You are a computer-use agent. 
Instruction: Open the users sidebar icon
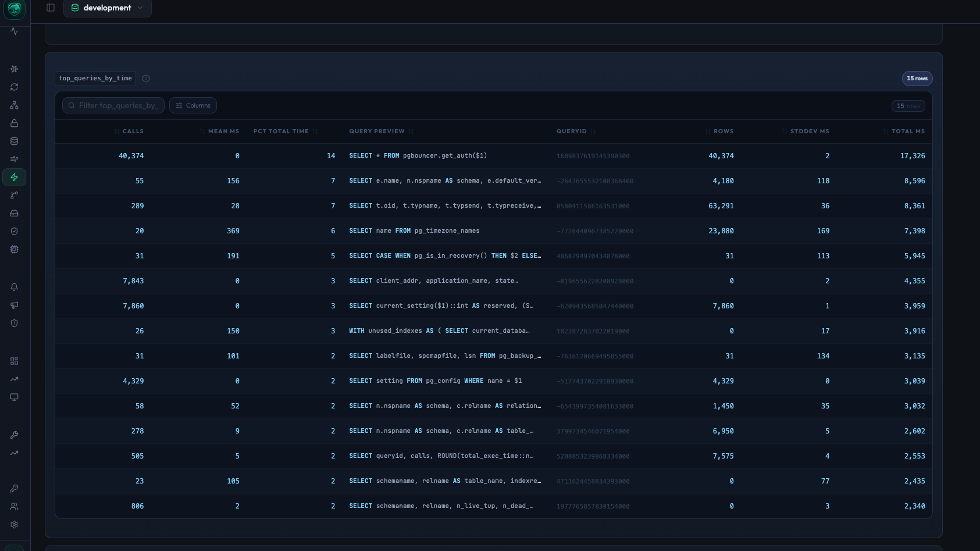tap(15, 507)
